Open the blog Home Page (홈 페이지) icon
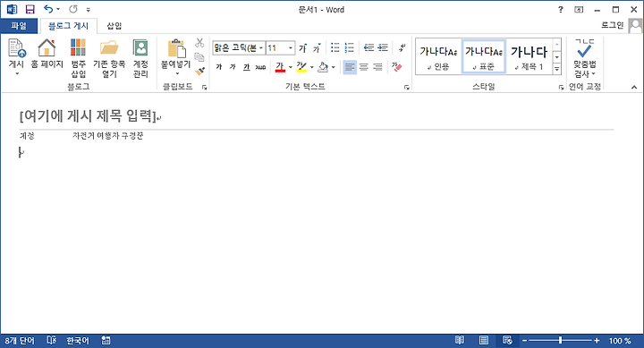 click(47, 48)
